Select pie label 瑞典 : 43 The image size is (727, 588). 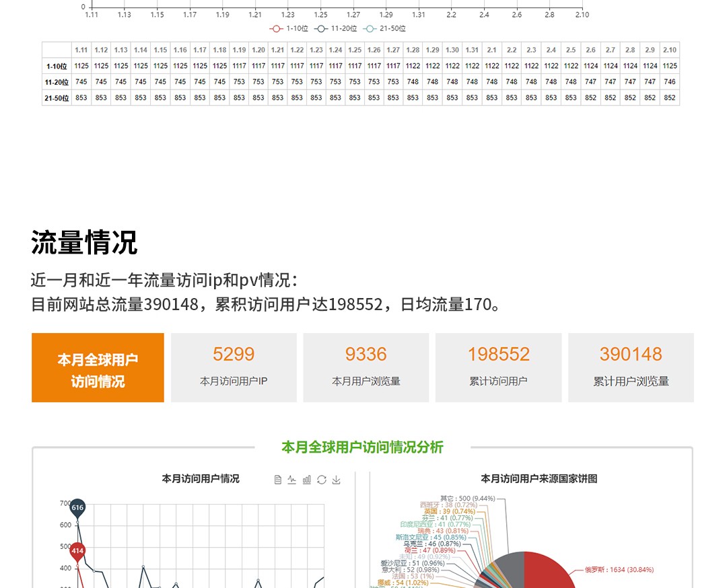pos(443,531)
